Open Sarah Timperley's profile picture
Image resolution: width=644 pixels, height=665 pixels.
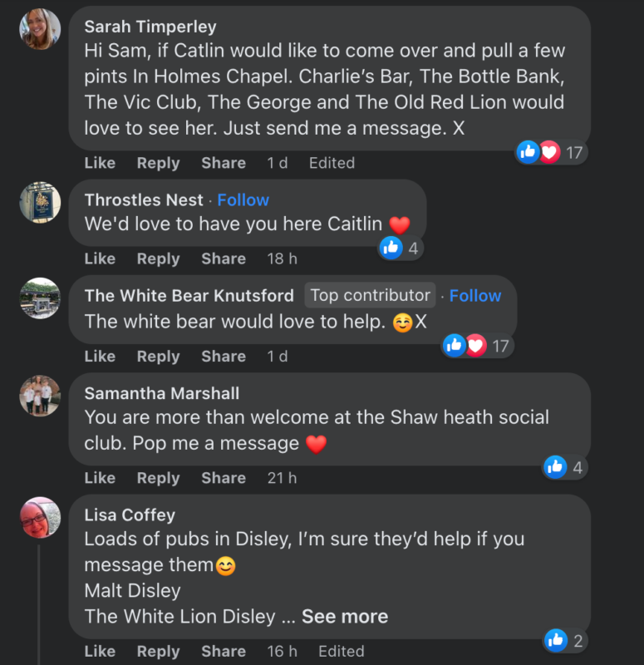point(40,29)
